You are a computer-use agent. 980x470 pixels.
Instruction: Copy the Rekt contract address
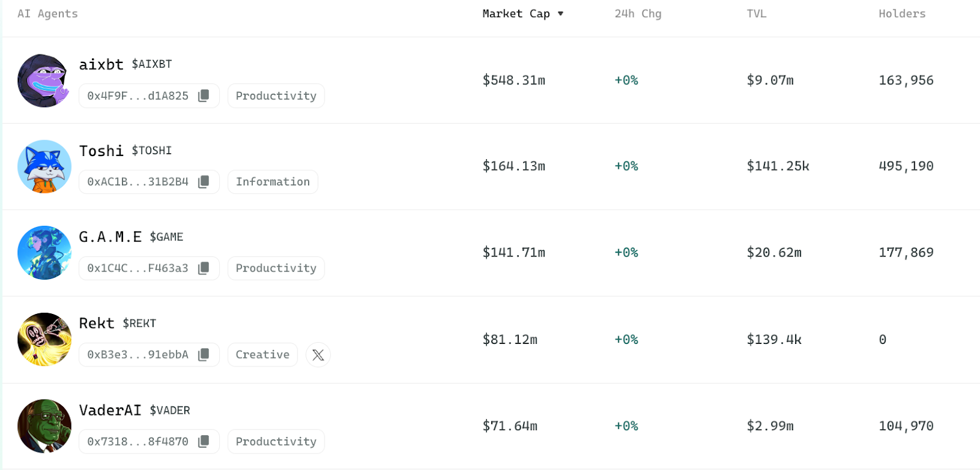click(204, 354)
